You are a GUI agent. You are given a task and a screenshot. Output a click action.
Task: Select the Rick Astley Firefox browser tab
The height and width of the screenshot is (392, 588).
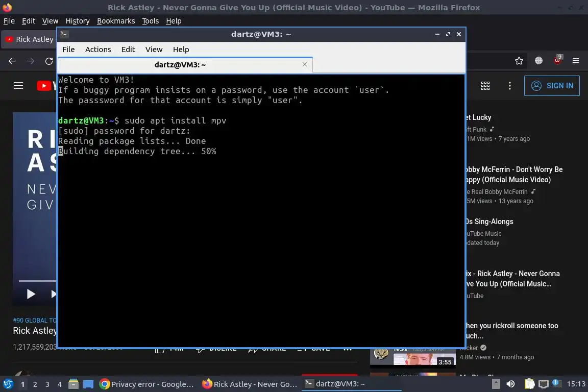tap(29, 39)
